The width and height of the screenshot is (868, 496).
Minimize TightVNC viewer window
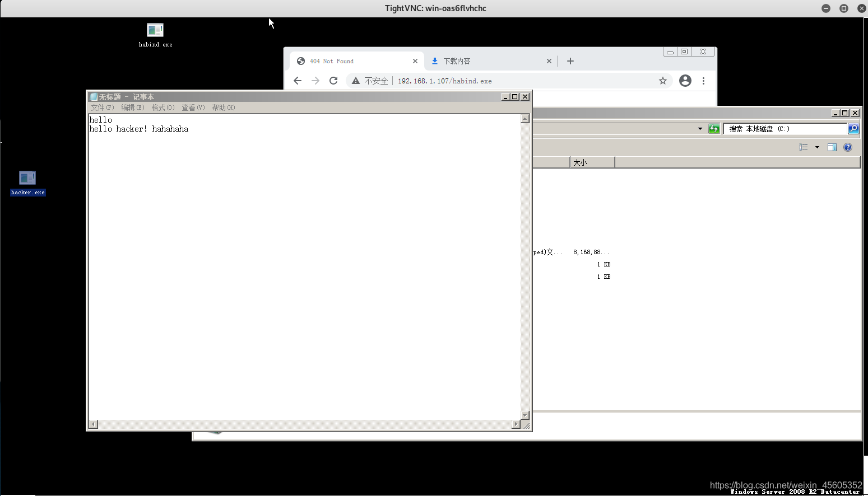(826, 8)
